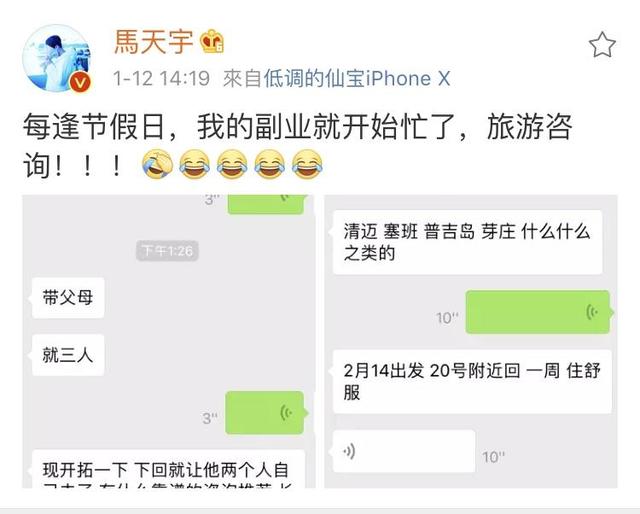Tap the 就三人 chat bubble
Image resolution: width=640 pixels, height=514 pixels.
(68, 355)
